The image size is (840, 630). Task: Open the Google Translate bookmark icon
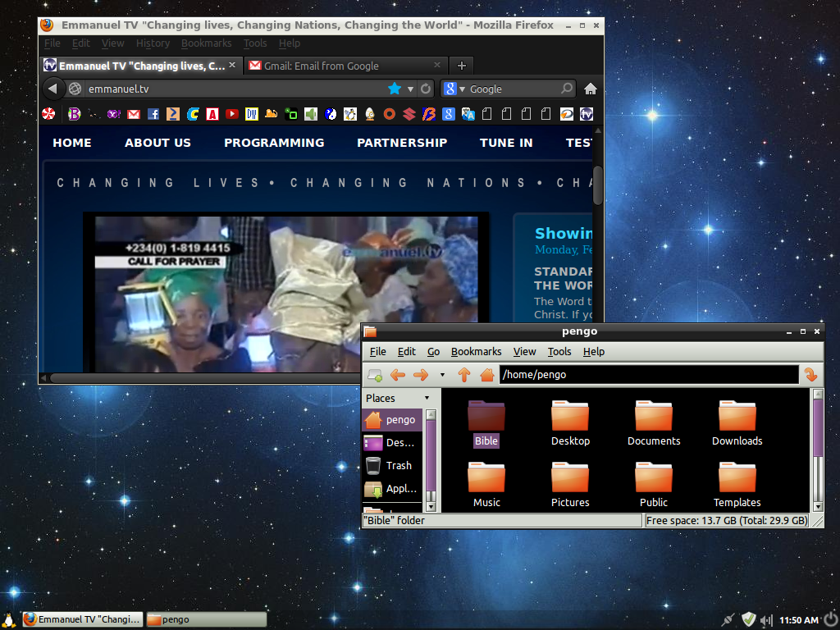tap(468, 114)
